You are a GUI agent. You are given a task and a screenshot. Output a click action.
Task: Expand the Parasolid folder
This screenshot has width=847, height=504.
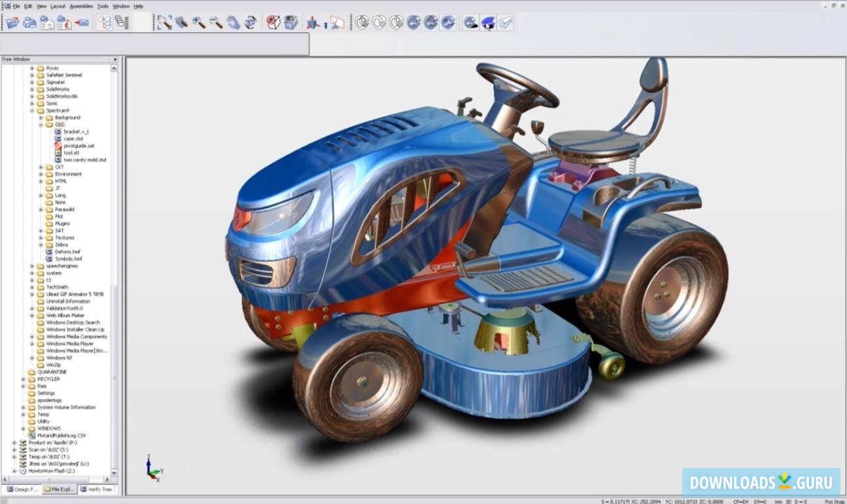(41, 209)
